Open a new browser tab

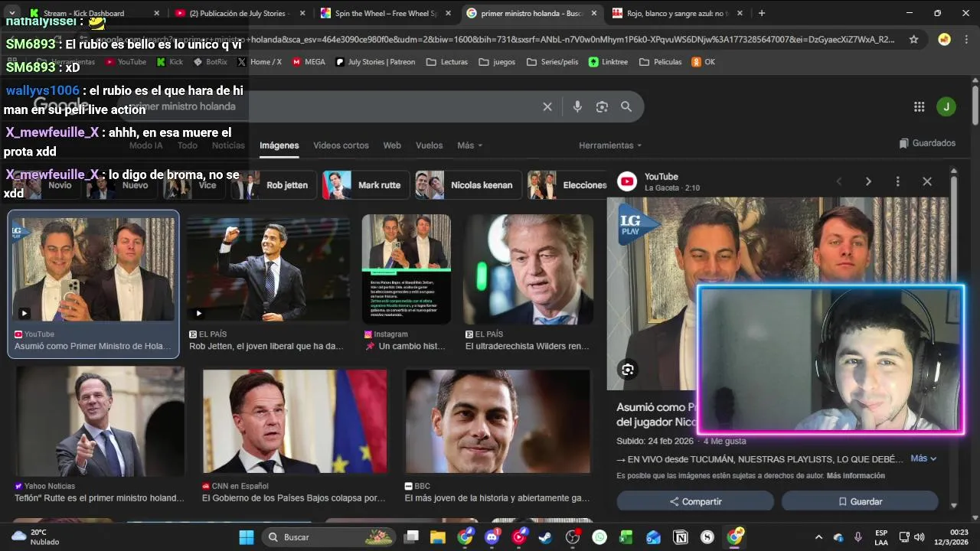762,13
